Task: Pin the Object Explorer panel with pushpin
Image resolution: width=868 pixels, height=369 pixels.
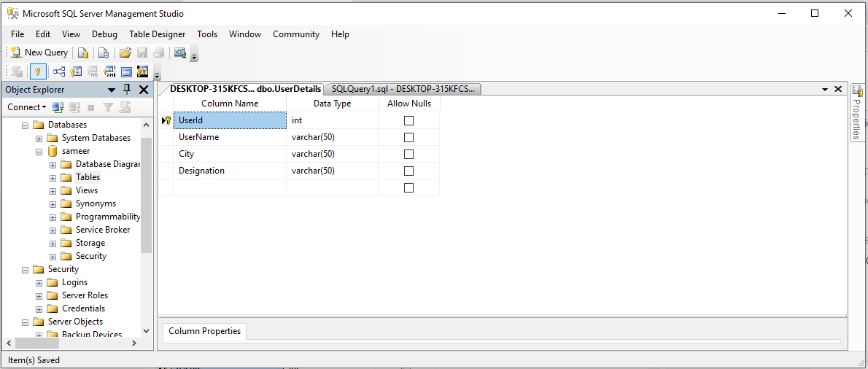Action: (128, 90)
